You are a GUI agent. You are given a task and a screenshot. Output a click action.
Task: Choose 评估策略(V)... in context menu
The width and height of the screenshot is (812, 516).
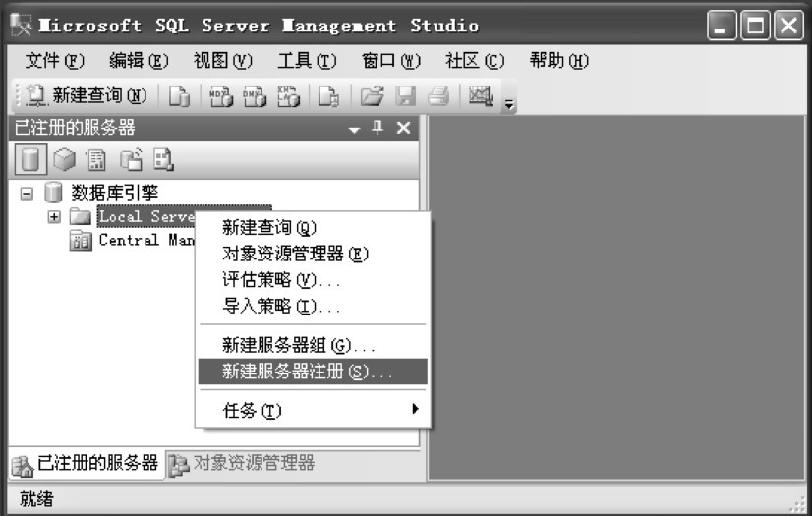pyautogui.click(x=313, y=280)
